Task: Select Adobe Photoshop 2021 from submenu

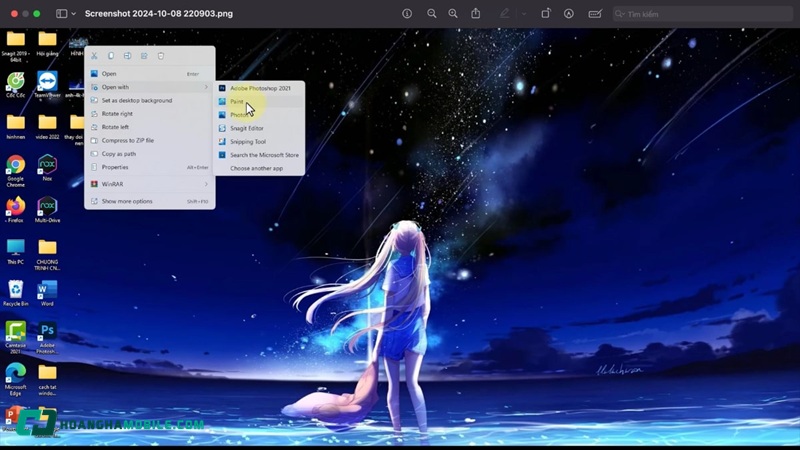Action: pyautogui.click(x=260, y=88)
